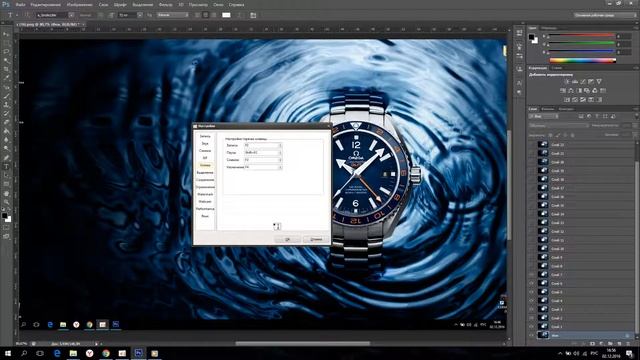Add a Brightness/Contrast adjustment
640x360 pixels.
tap(567, 82)
